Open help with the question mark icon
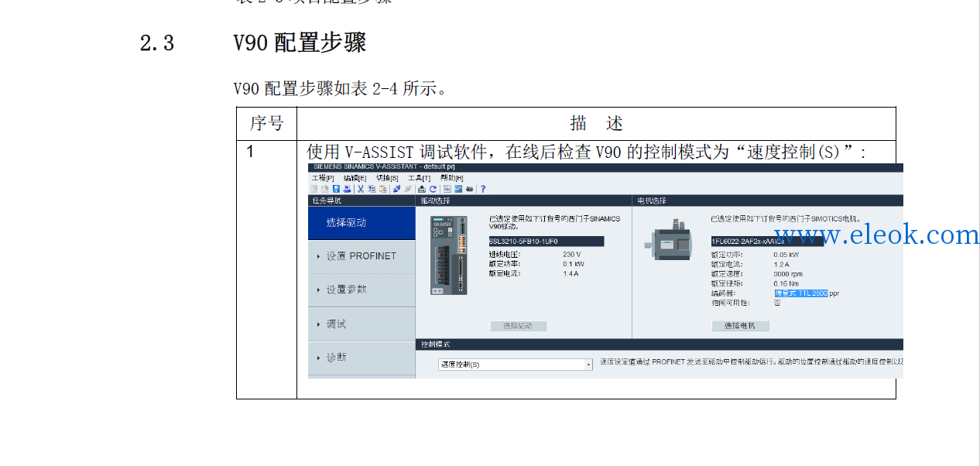This screenshot has height=466, width=980. pos(483,189)
